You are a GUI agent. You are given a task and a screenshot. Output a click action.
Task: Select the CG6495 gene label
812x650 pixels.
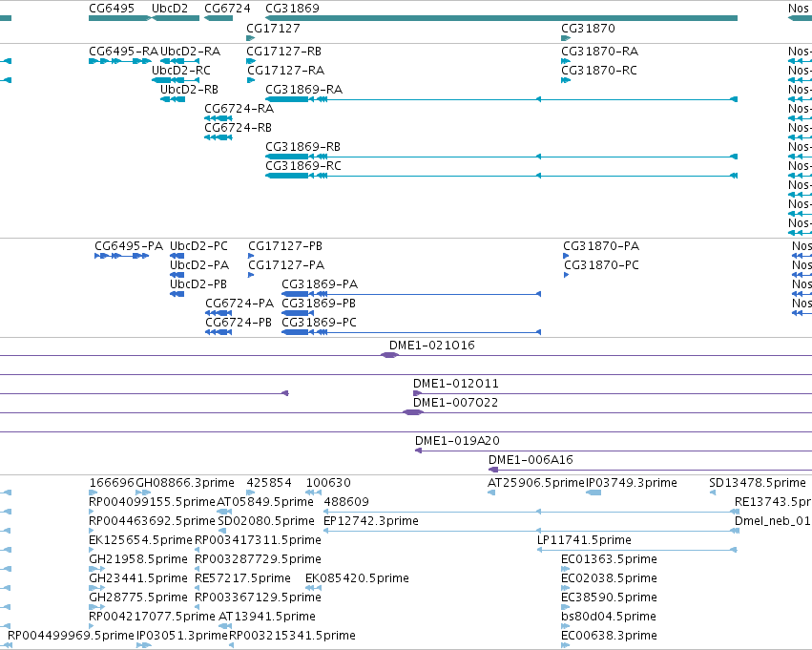click(112, 9)
